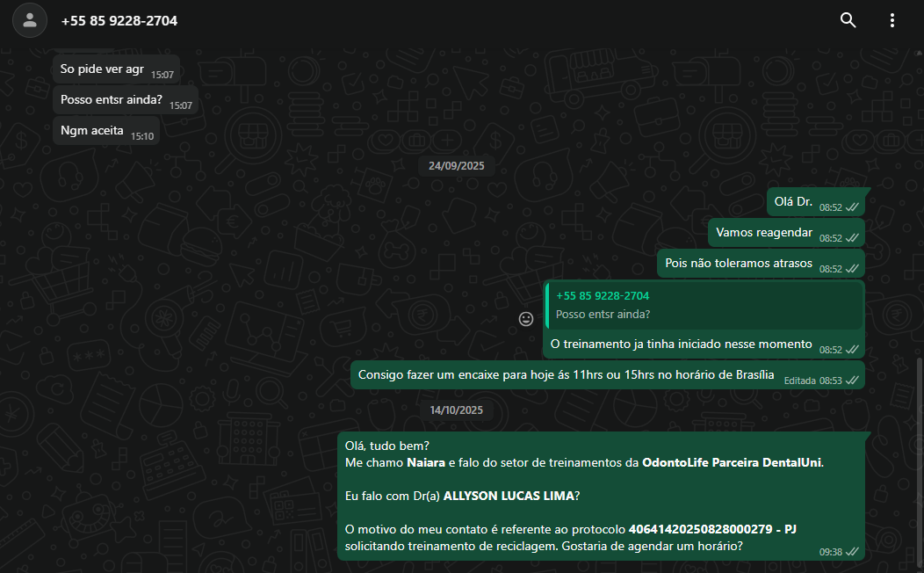924x573 pixels.
Task: Click 'Gostaria de agendar um horário?' text
Action: pyautogui.click(x=652, y=547)
